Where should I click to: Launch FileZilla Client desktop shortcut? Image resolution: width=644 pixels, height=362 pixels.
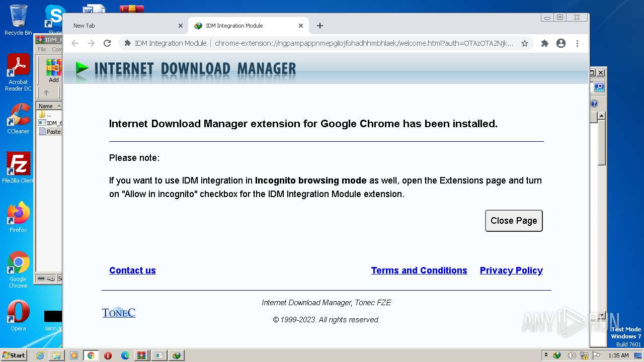(18, 168)
